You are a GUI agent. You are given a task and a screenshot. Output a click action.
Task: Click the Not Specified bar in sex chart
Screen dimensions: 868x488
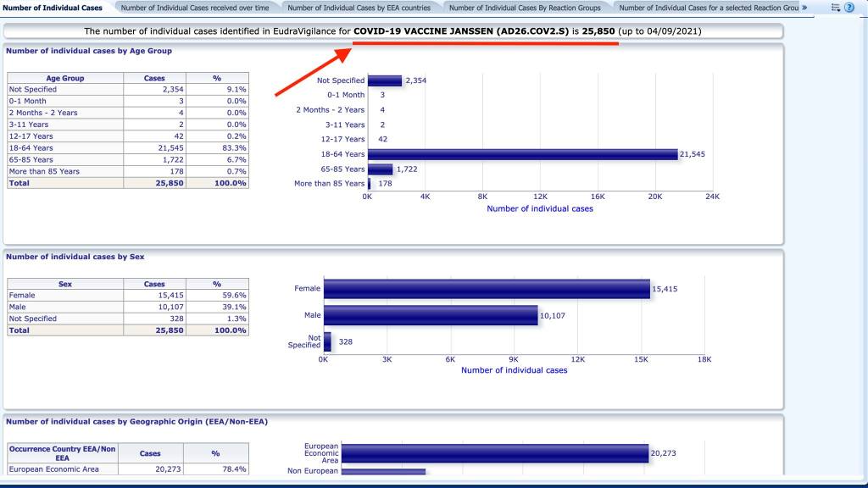point(327,341)
